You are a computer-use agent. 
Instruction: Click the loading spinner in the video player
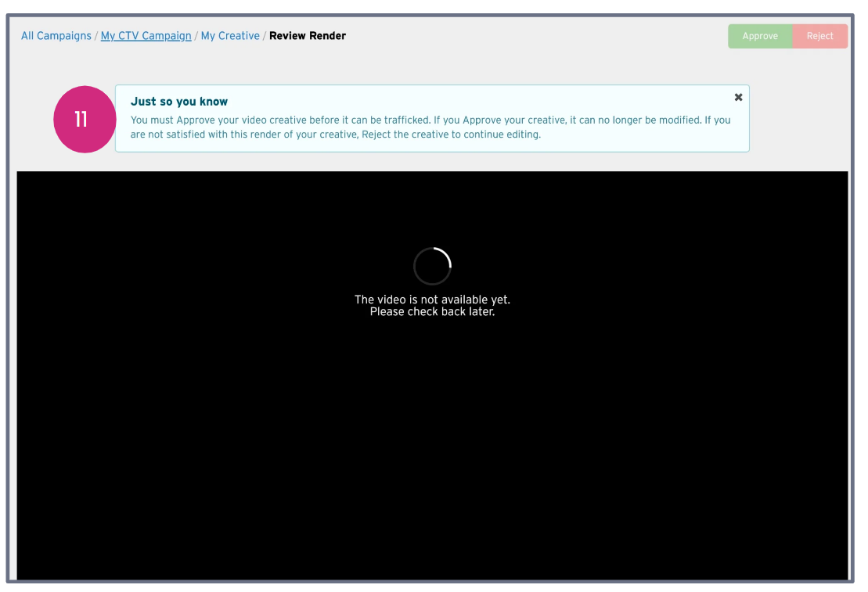432,267
